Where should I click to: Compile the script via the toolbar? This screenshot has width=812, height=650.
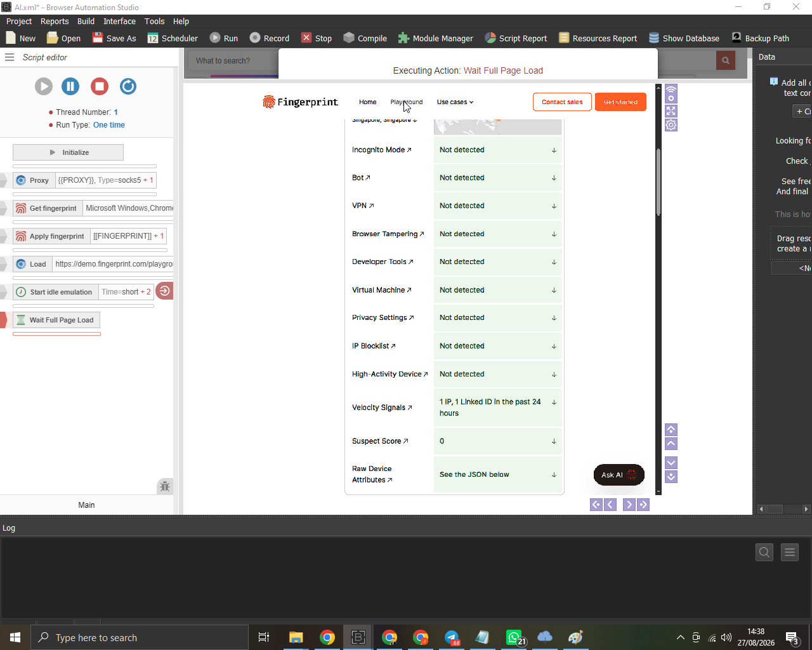pos(365,38)
